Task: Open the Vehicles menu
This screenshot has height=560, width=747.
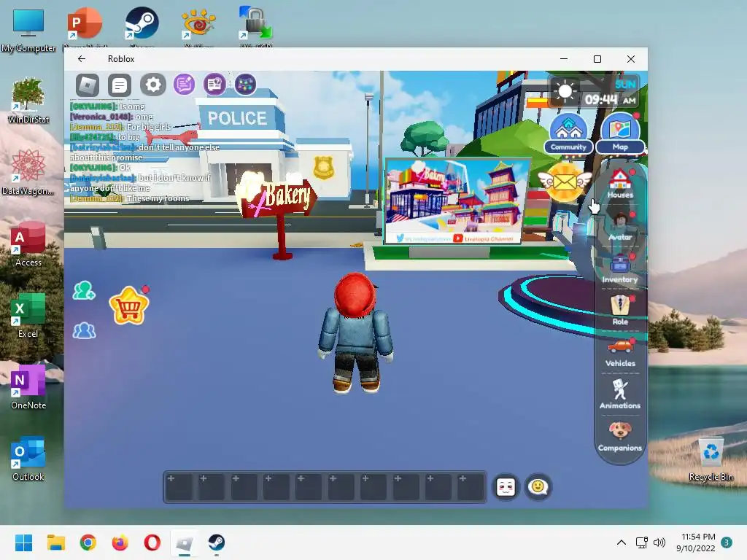Action: (x=620, y=354)
